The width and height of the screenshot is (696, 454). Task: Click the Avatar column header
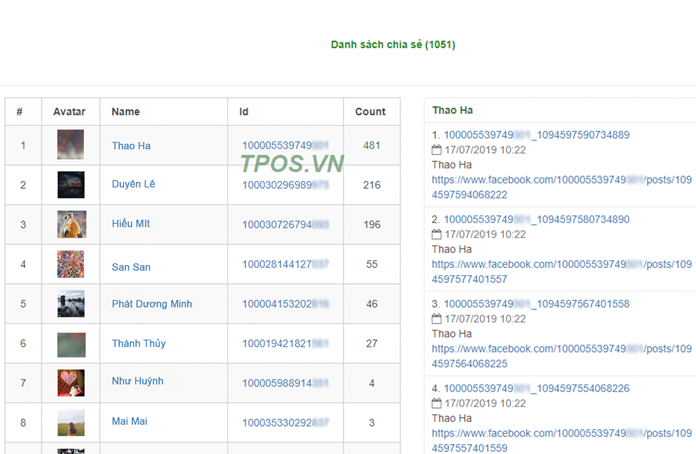(69, 111)
